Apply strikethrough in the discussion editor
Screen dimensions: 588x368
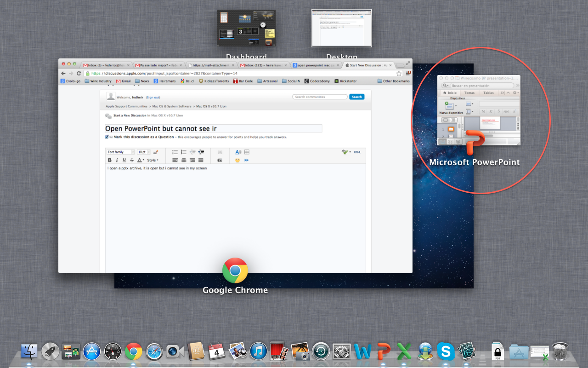132,160
